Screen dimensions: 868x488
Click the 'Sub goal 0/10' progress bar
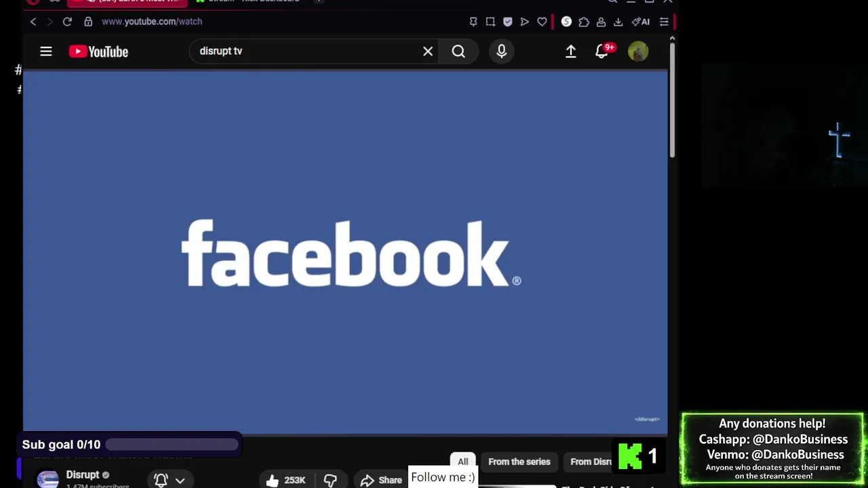pyautogui.click(x=172, y=445)
